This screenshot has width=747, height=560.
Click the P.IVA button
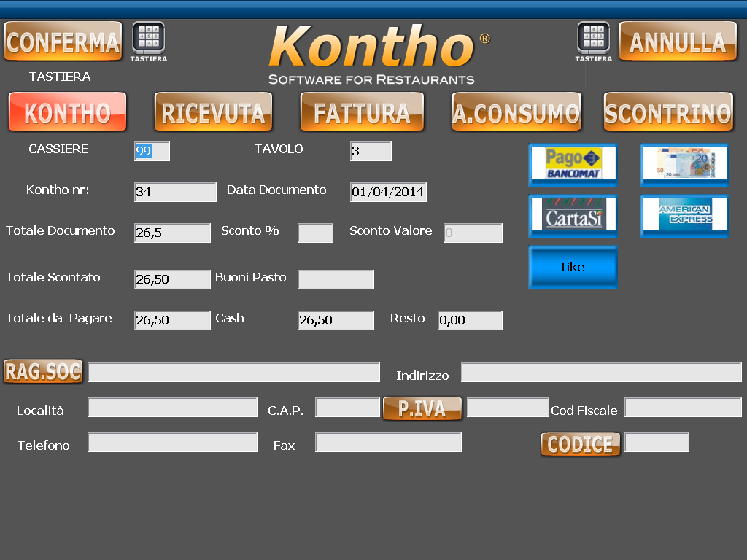tap(422, 408)
